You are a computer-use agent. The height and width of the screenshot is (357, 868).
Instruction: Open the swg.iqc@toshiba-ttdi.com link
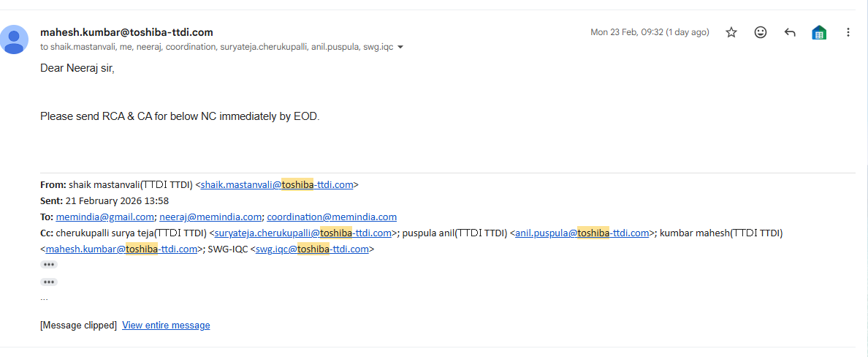(312, 249)
